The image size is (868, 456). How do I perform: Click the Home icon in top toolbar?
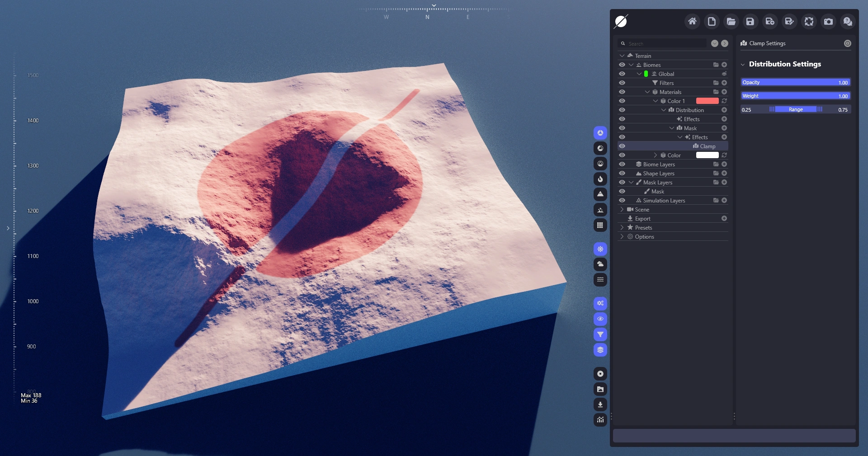(692, 21)
